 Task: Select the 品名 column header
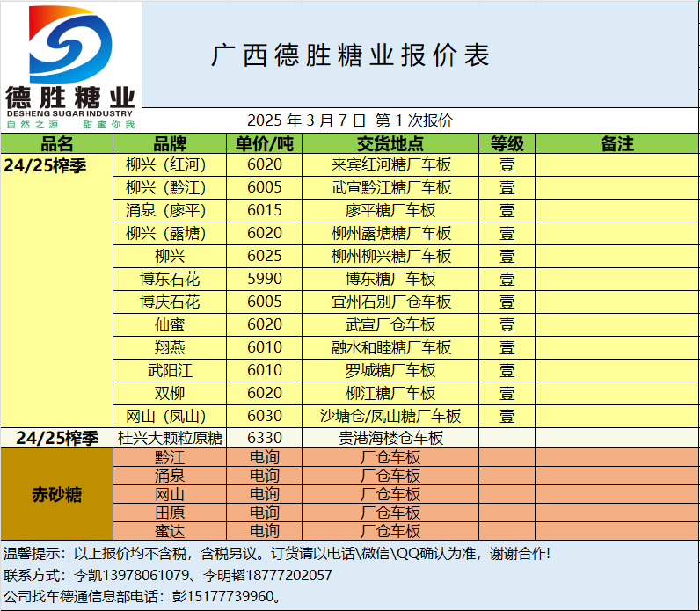[x=57, y=143]
